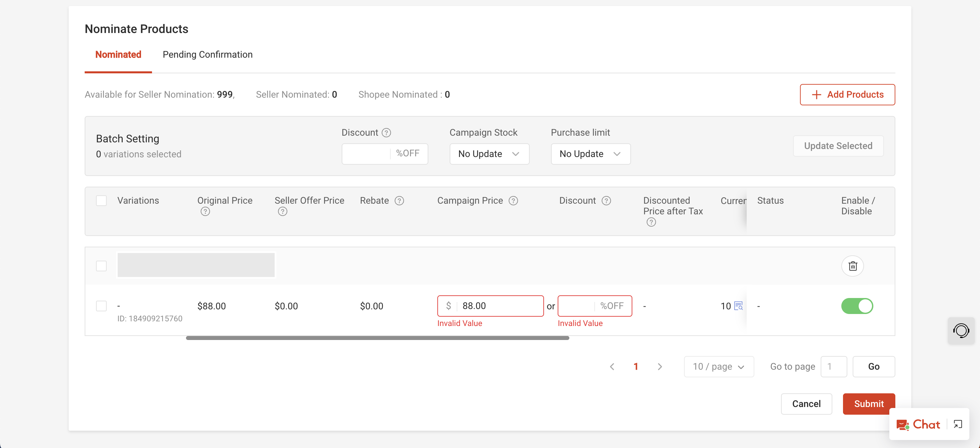Toggle the variation enable switch off
The height and width of the screenshot is (448, 980).
(857, 306)
